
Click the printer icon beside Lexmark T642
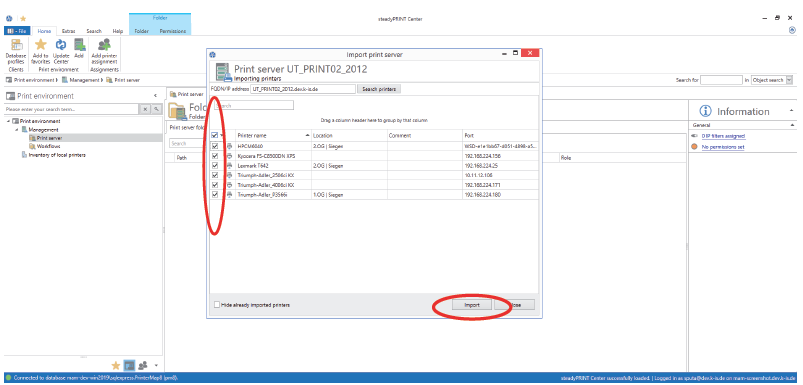click(229, 165)
